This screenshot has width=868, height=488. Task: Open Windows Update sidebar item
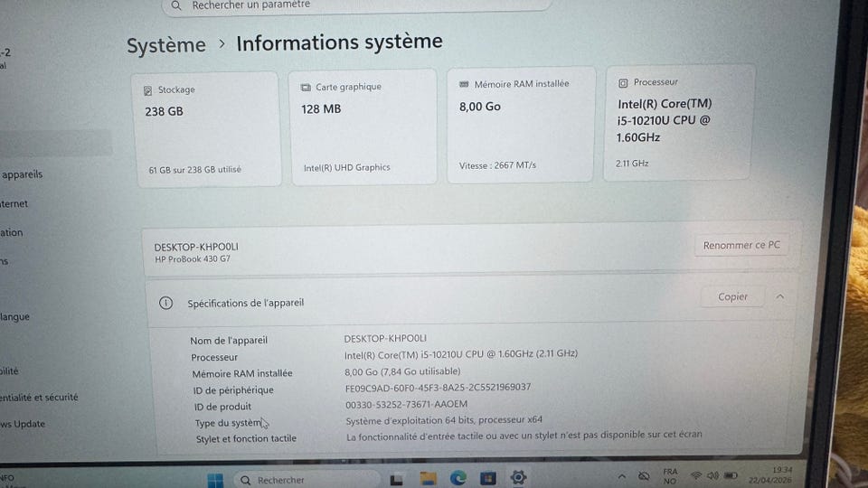pyautogui.click(x=23, y=424)
